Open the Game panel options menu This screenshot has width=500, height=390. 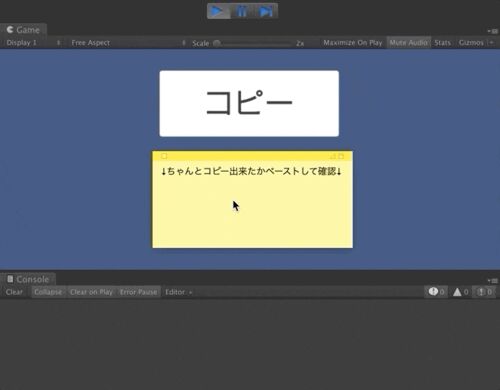[493, 31]
